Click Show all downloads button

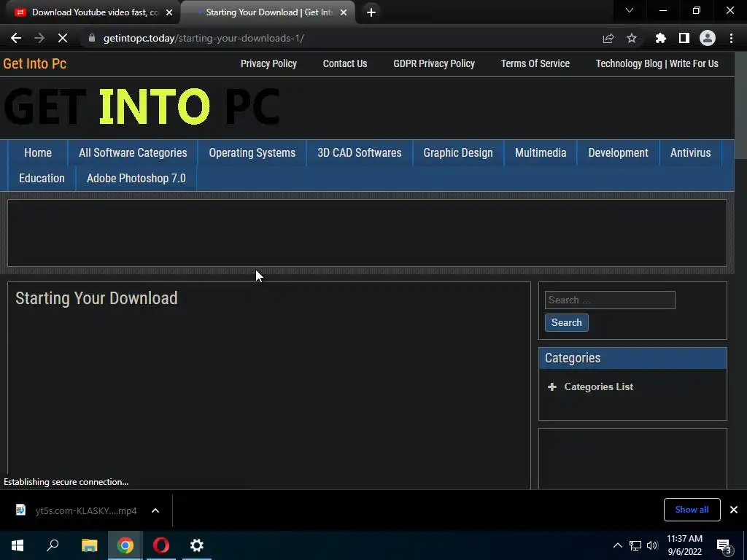point(692,510)
